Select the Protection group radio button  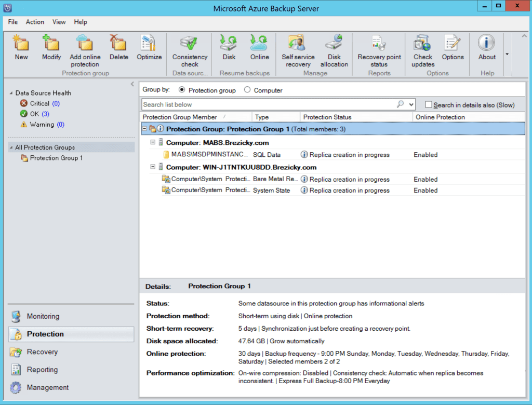point(182,90)
